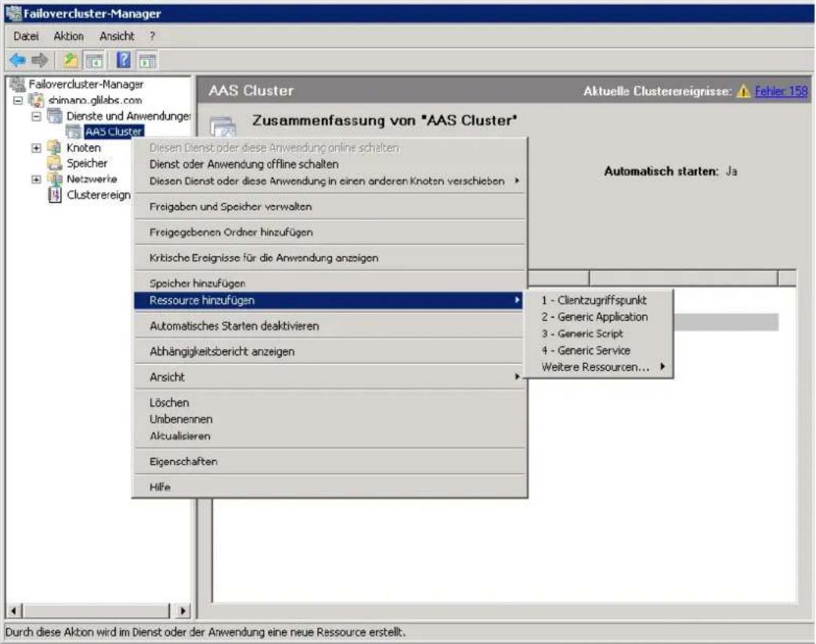
Task: Select Ressource hinzufügen menu entry
Action: [x=330, y=300]
